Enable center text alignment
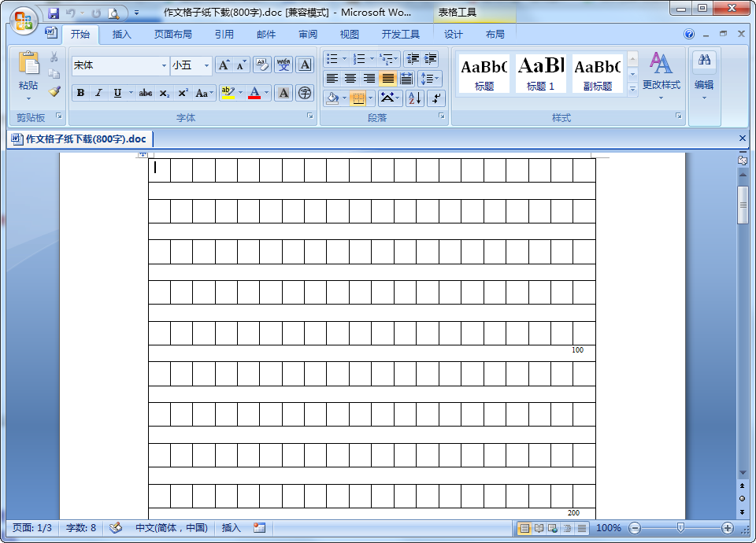The height and width of the screenshot is (543, 756). (350, 78)
